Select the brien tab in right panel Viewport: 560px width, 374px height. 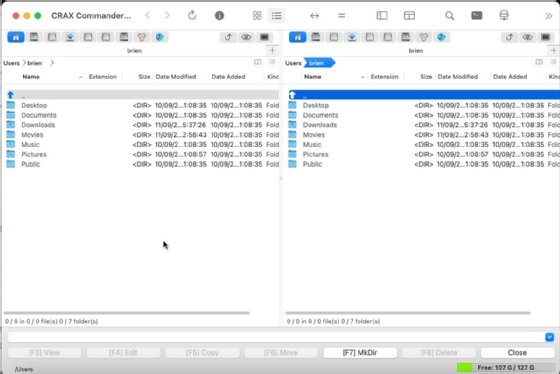point(416,51)
